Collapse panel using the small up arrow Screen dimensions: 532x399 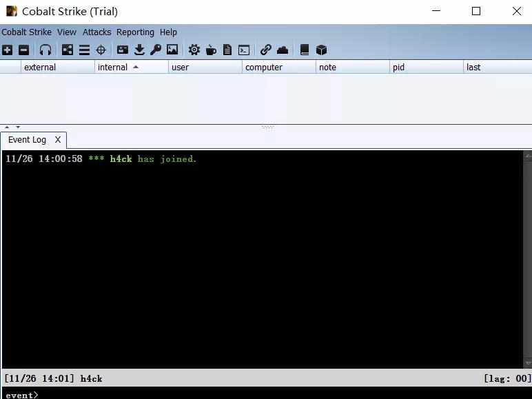click(7, 127)
